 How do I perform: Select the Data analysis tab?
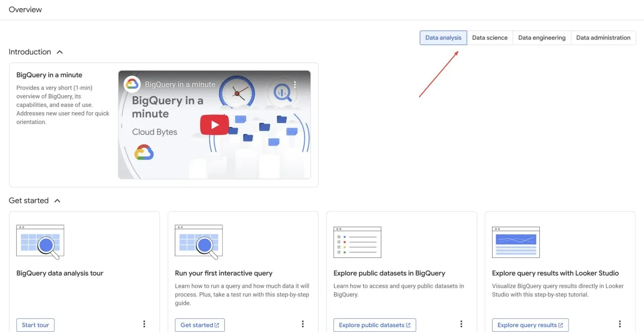[x=443, y=38]
